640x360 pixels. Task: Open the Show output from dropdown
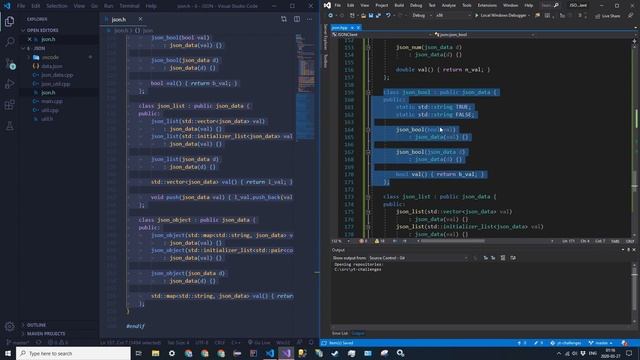point(418,258)
